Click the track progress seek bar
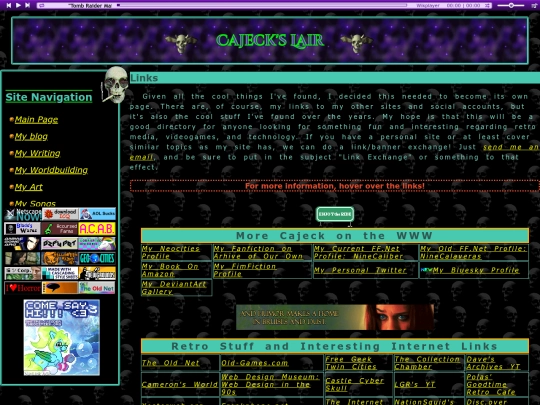The height and width of the screenshot is (405, 540). pos(262,6)
